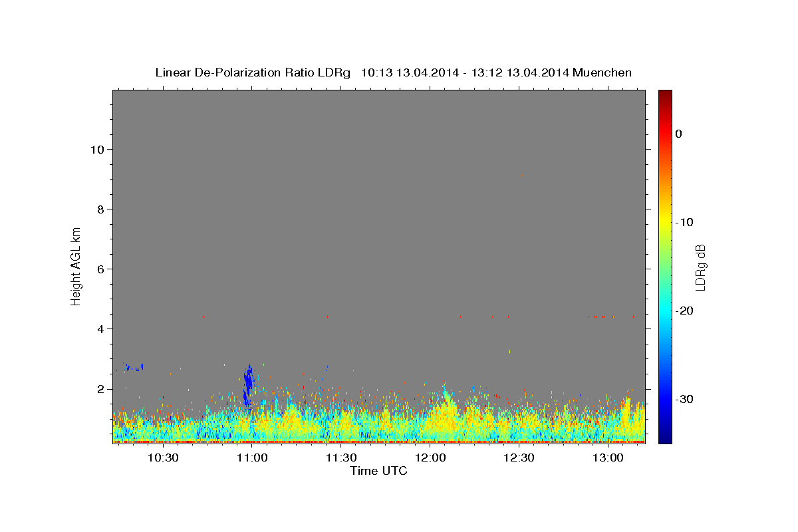Click the height tick label 8
This screenshot has height=532, width=798.
point(100,209)
